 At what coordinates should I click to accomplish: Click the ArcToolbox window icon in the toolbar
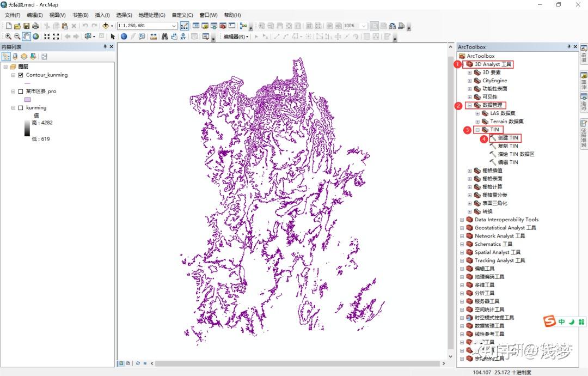(223, 25)
